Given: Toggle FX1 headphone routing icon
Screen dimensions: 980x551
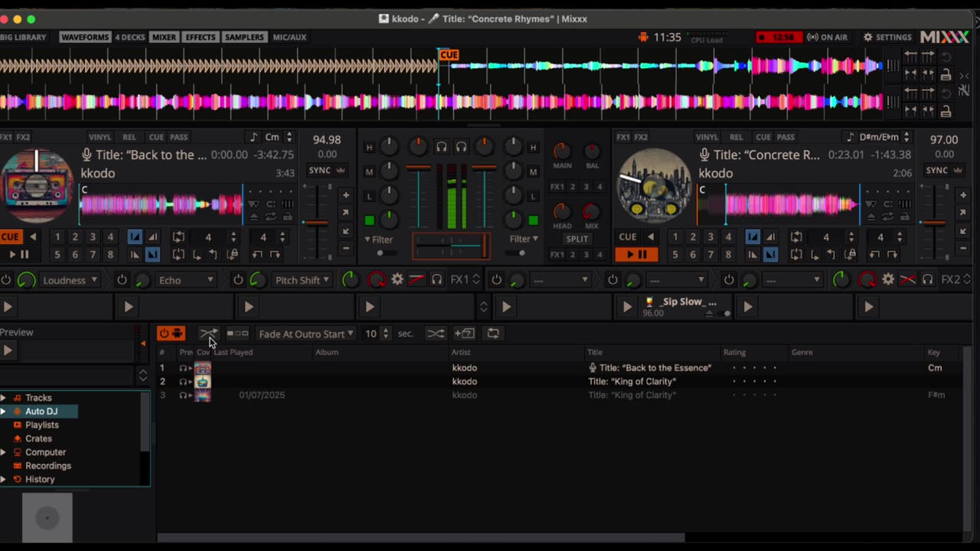Looking at the screenshot, I should click(436, 280).
